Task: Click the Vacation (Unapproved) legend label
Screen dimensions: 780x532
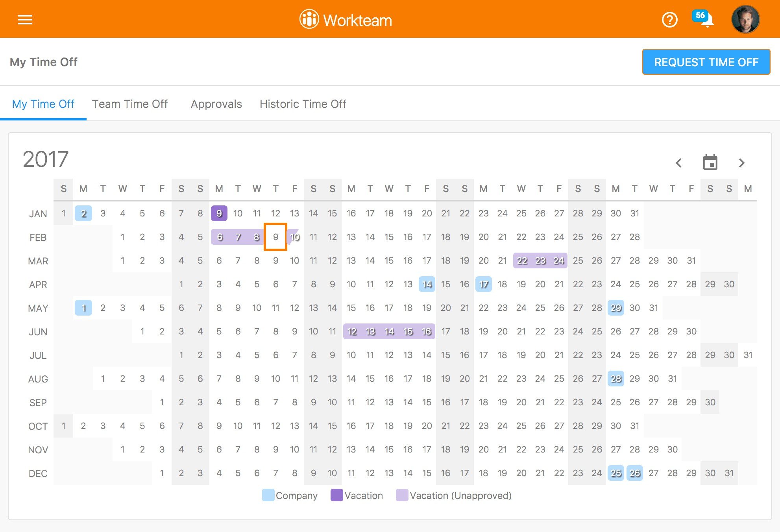Action: [x=460, y=495]
